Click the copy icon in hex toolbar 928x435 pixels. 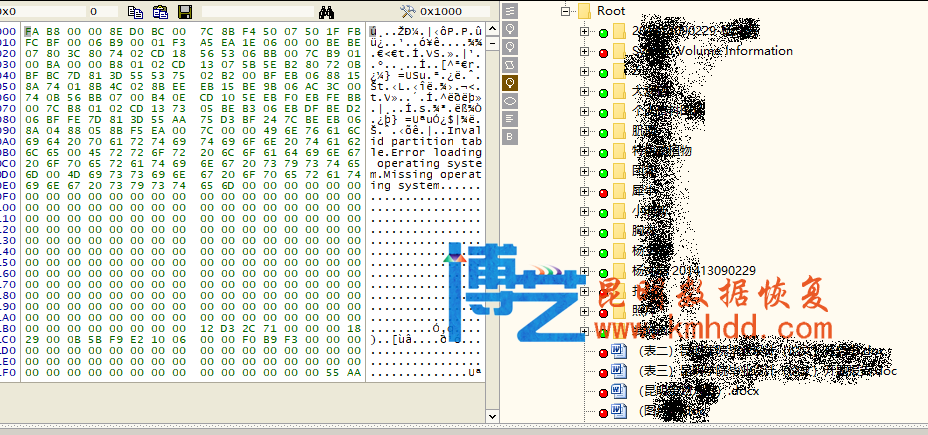click(x=136, y=11)
